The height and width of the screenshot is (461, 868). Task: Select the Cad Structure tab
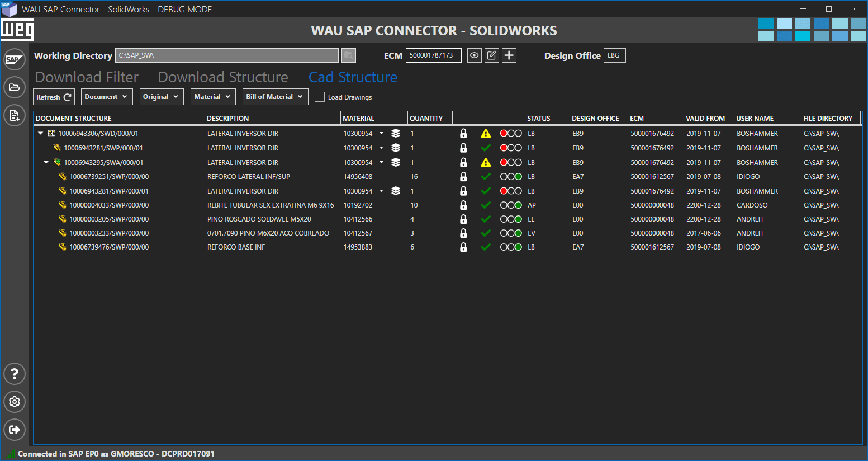(x=353, y=77)
